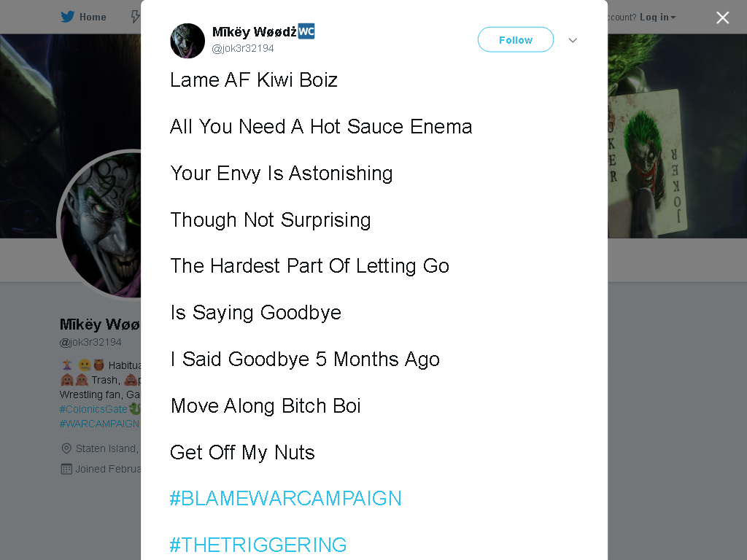Click the #WARCAMPAIGN hashtag in bio

tap(99, 424)
